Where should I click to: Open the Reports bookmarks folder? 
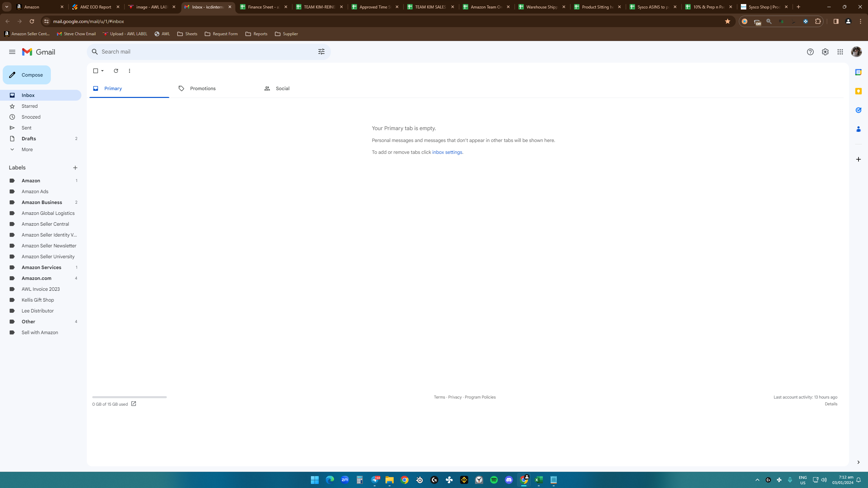tap(256, 34)
